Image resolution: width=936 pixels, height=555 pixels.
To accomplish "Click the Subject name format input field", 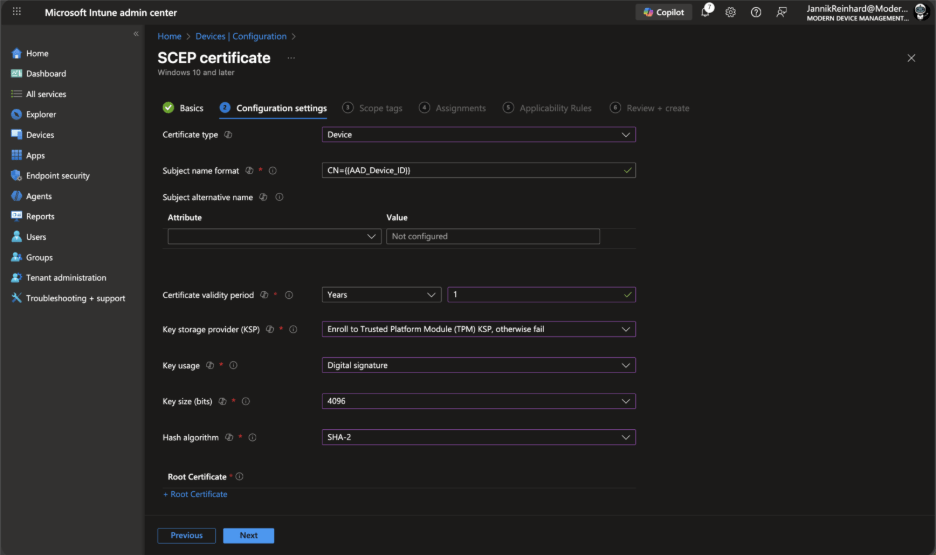I will [x=472, y=171].
